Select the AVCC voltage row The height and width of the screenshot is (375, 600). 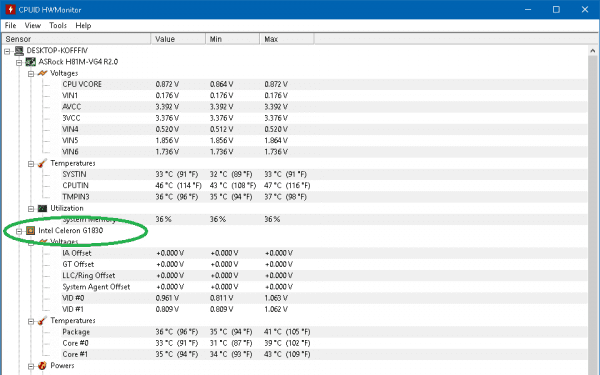click(324, 107)
